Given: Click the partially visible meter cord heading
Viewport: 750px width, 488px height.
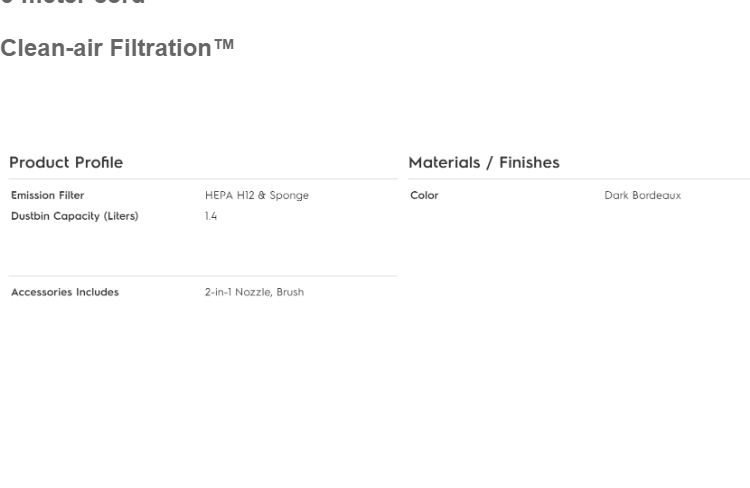Looking at the screenshot, I should click(72, 2).
